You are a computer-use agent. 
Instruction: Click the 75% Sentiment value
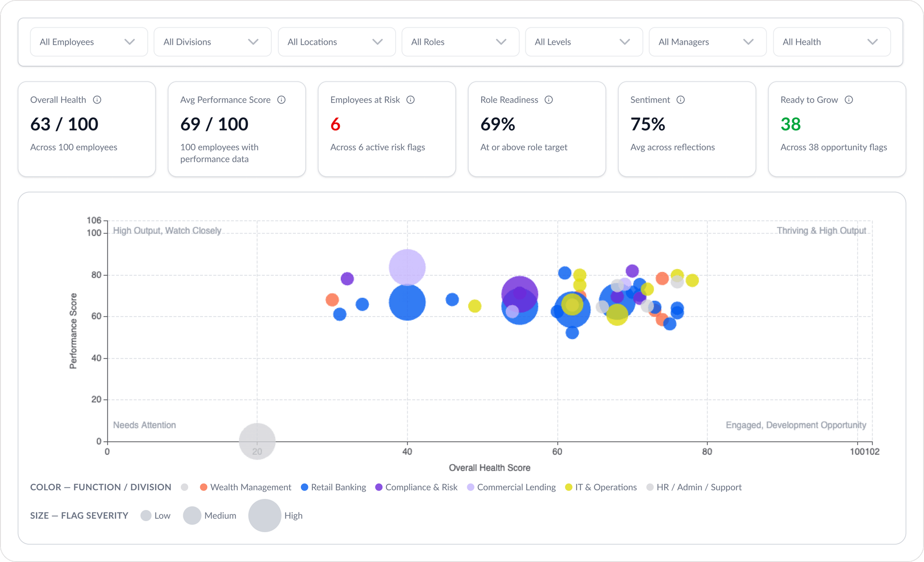pos(648,124)
